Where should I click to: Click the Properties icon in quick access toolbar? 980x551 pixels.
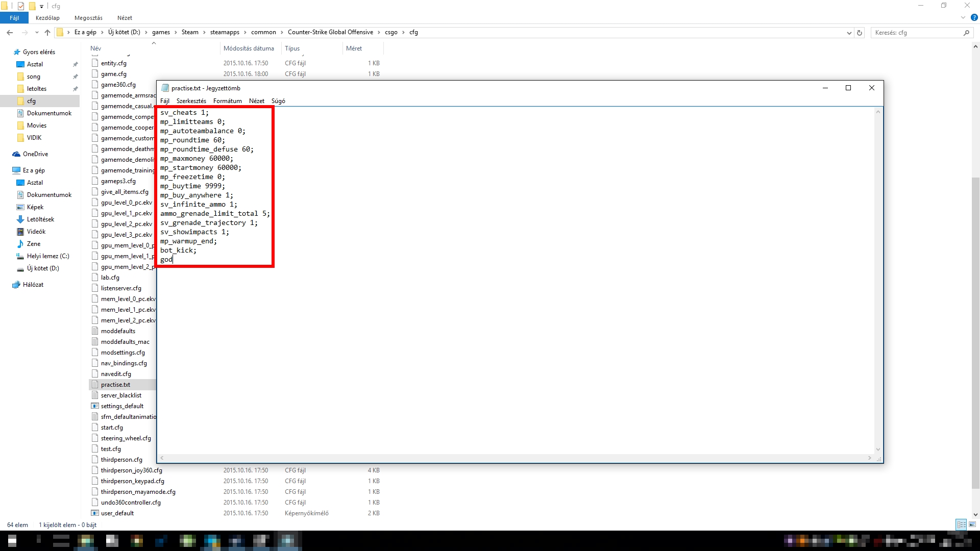21,6
